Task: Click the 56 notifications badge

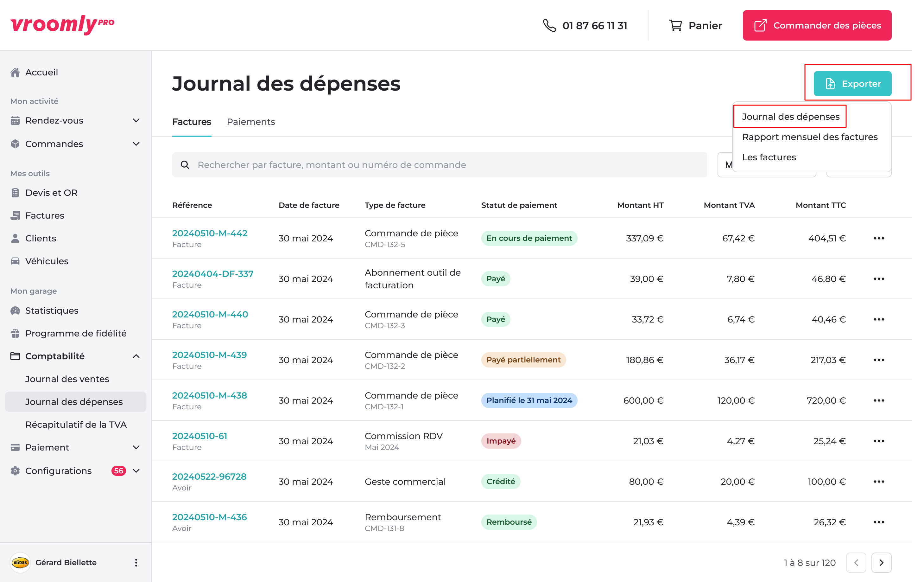Action: click(x=118, y=471)
